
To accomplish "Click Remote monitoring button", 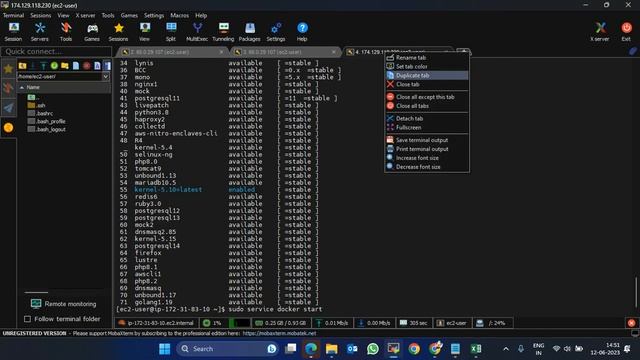I will coord(64,304).
